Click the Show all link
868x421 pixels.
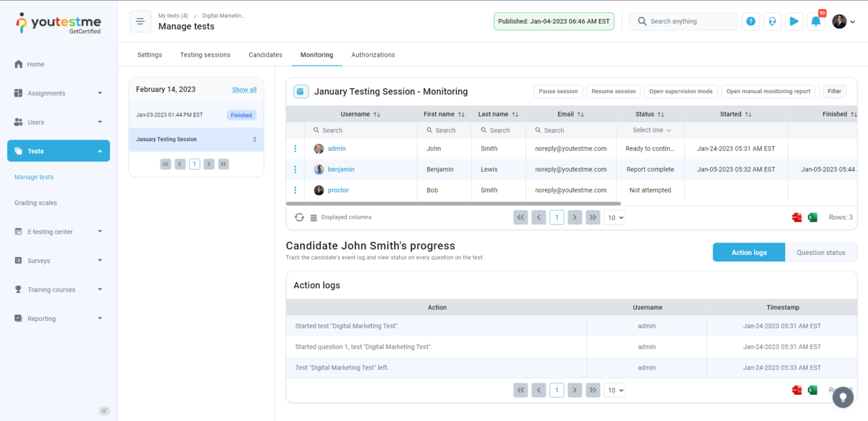(x=244, y=90)
